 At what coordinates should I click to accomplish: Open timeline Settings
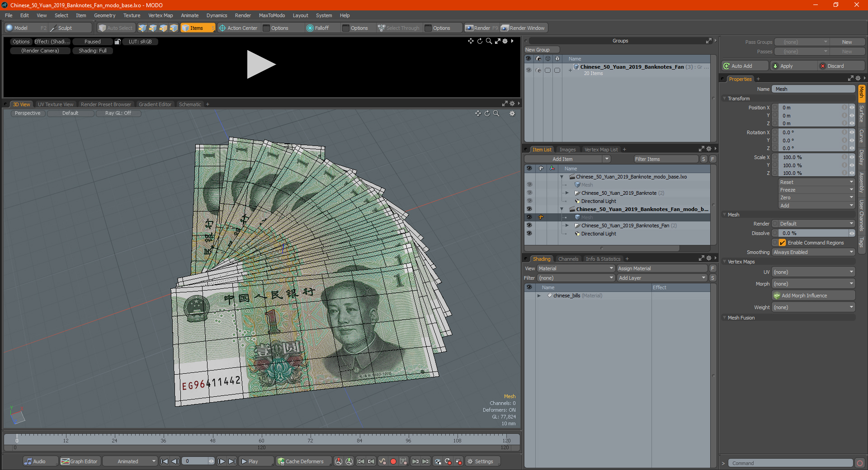(482, 461)
